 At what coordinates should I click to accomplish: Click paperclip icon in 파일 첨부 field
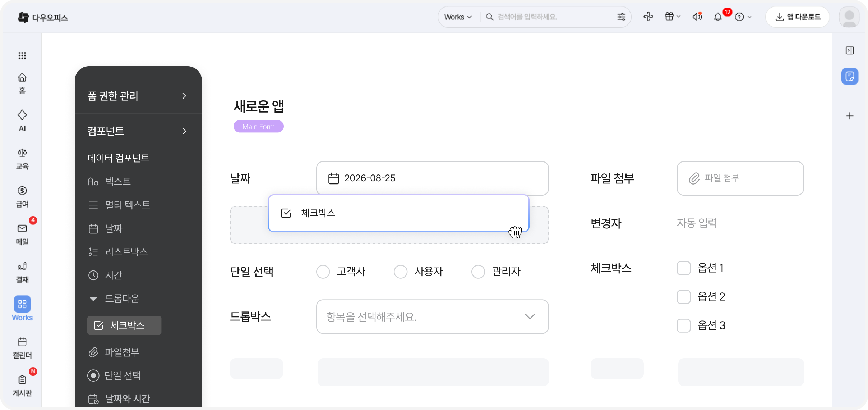pyautogui.click(x=694, y=178)
